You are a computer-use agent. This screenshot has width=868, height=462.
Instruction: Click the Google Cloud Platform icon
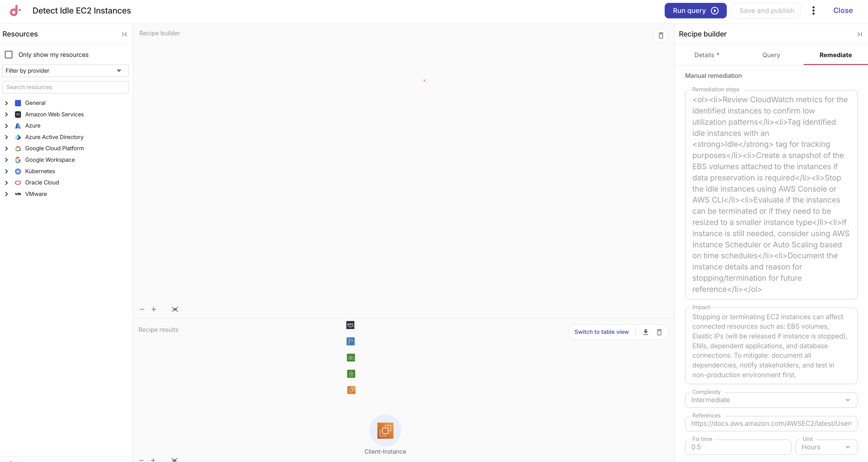click(18, 148)
